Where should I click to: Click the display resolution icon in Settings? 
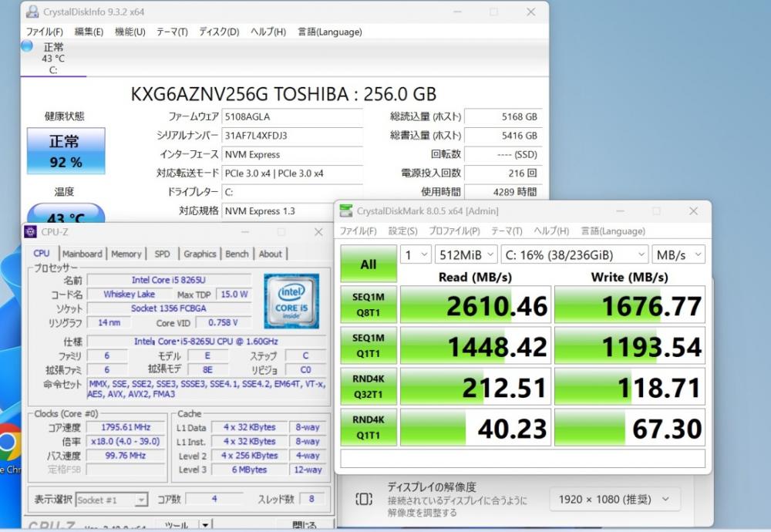[x=364, y=499]
